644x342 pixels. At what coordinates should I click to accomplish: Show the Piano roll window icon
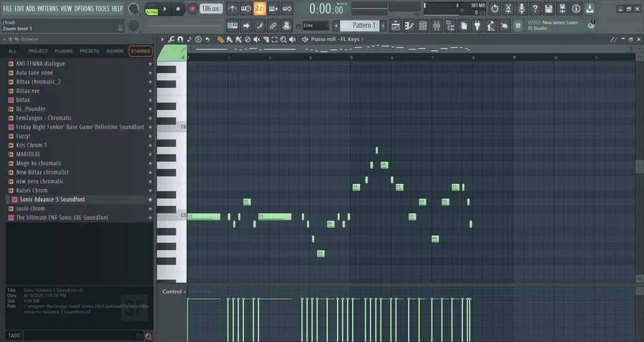409,26
